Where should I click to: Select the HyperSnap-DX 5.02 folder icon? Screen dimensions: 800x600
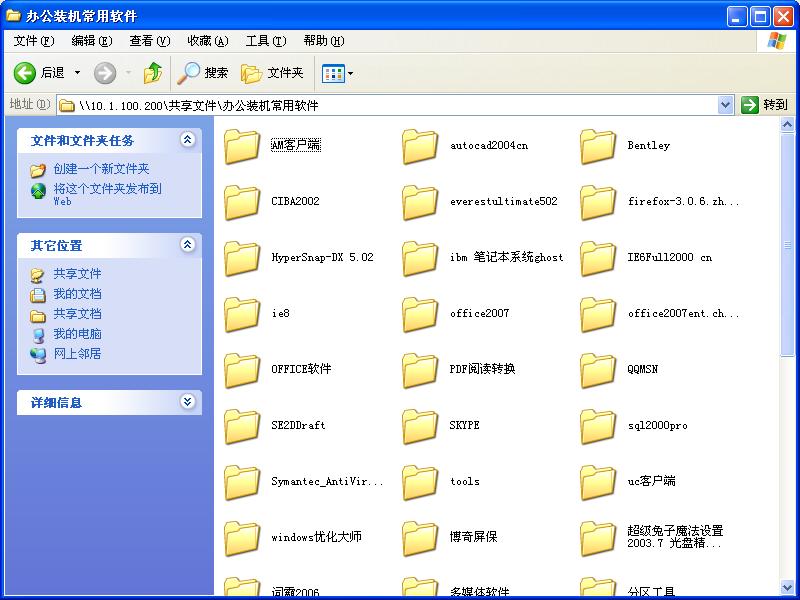(242, 259)
